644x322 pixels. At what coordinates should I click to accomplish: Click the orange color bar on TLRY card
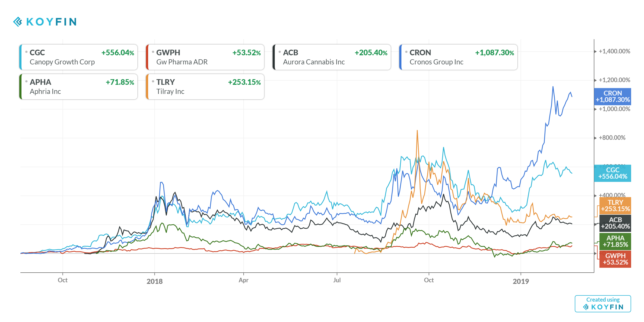147,87
